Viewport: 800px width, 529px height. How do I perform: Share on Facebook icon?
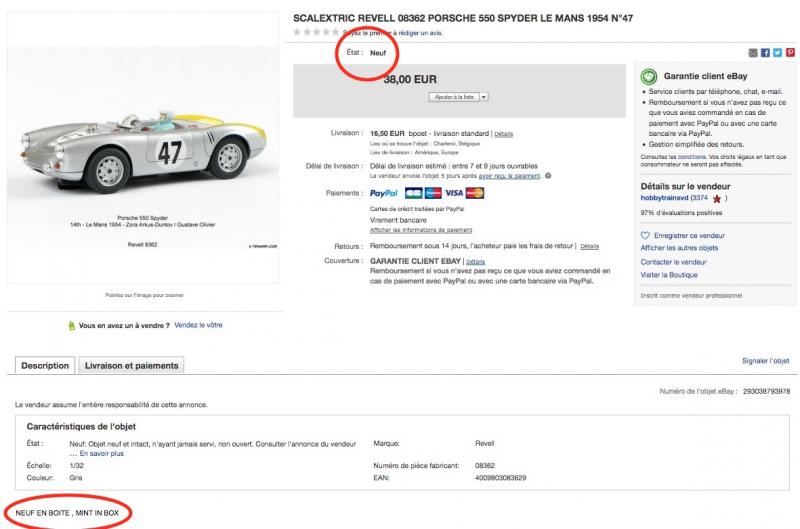[765, 52]
